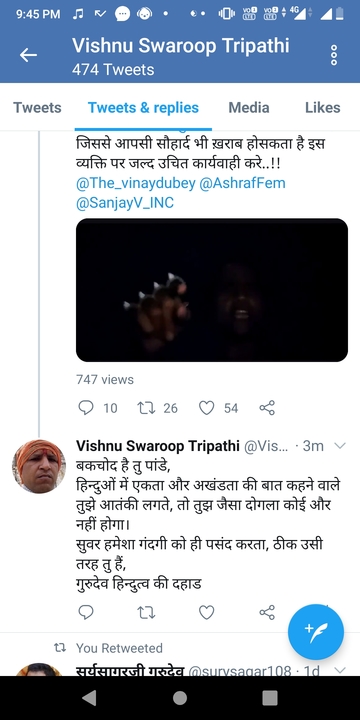Tap the reply icon under Vishnu's 3m tweet
The image size is (360, 720).
(86, 612)
